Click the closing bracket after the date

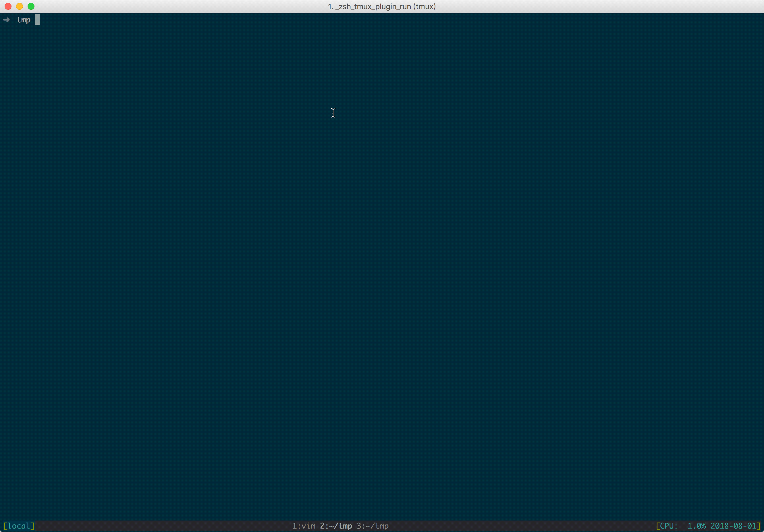click(758, 526)
